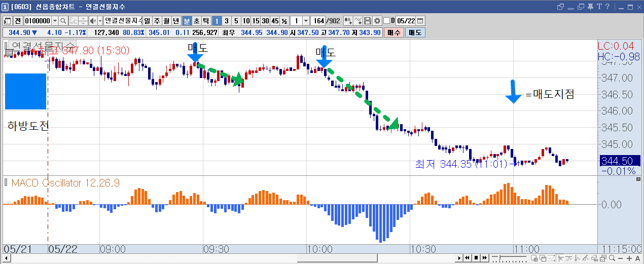This screenshot has height=264, width=644.
Task: Open the interval value dropdown showing 1
Action: [306, 21]
